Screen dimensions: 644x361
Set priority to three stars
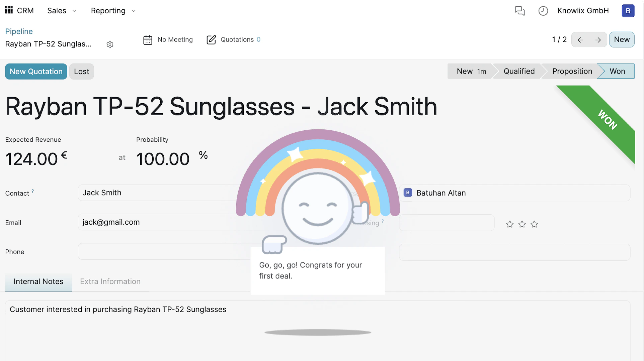point(534,224)
